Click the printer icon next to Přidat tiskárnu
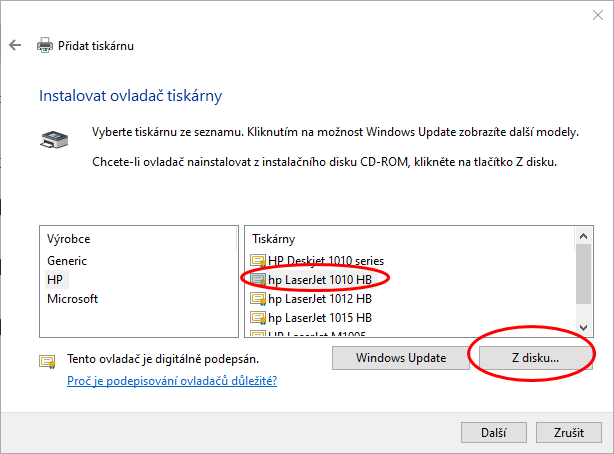This screenshot has height=454, width=614. pos(45,45)
